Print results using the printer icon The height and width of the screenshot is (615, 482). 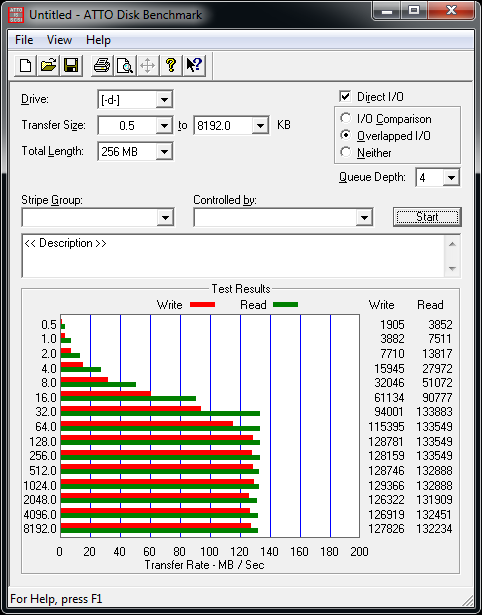102,65
